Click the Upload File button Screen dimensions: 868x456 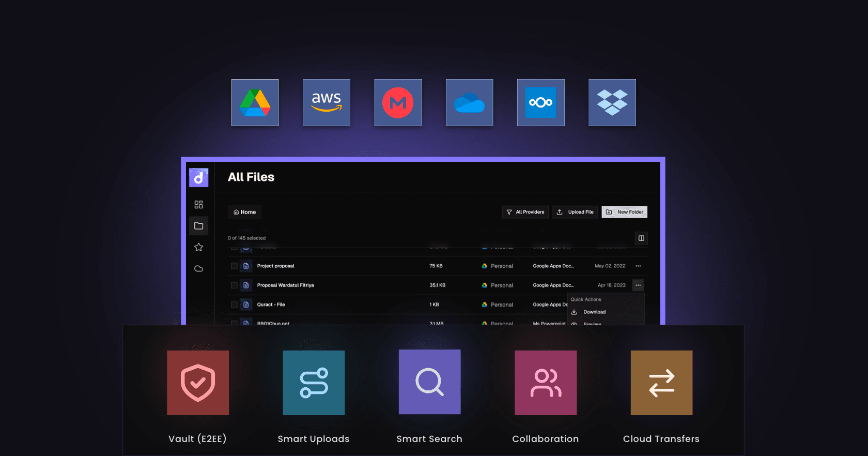pos(575,212)
